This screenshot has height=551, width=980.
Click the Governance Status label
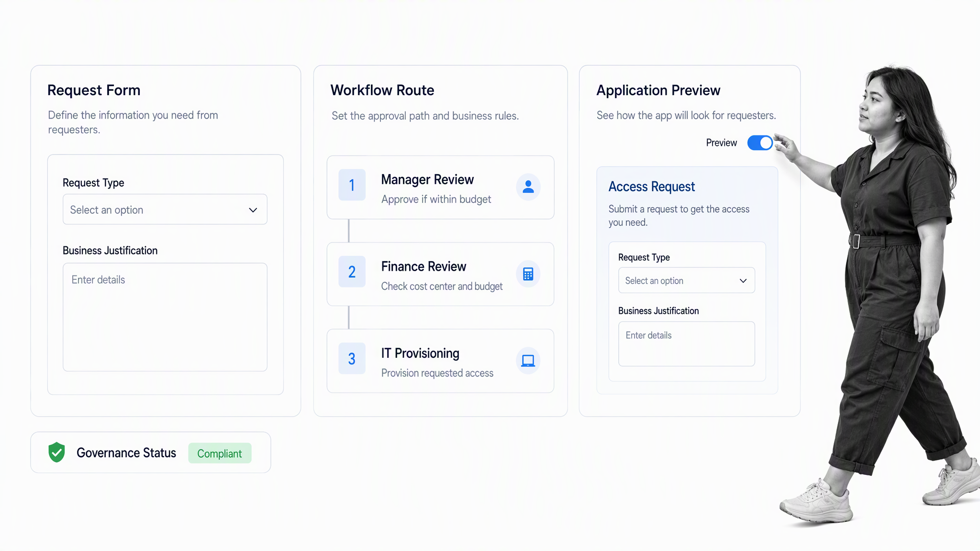pos(126,453)
